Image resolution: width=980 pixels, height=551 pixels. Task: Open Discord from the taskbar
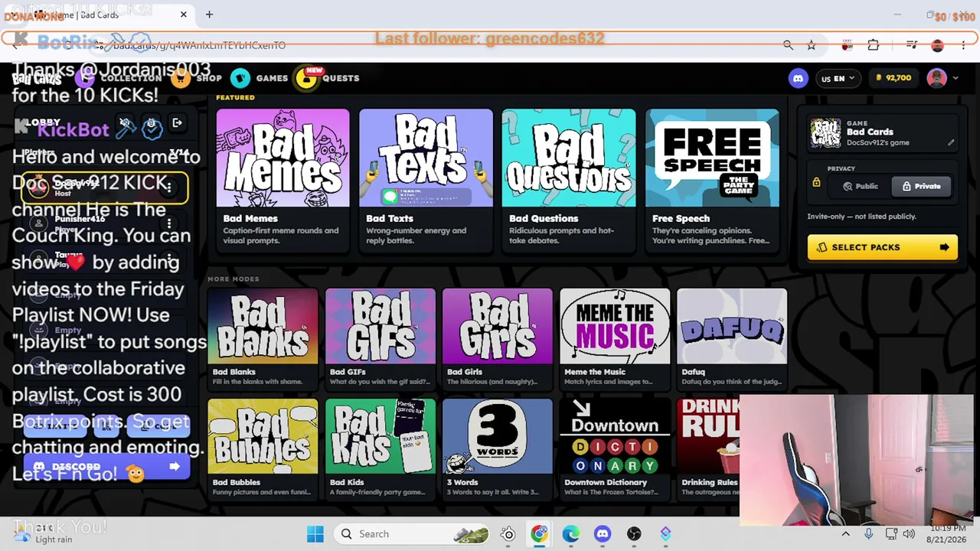pos(603,533)
